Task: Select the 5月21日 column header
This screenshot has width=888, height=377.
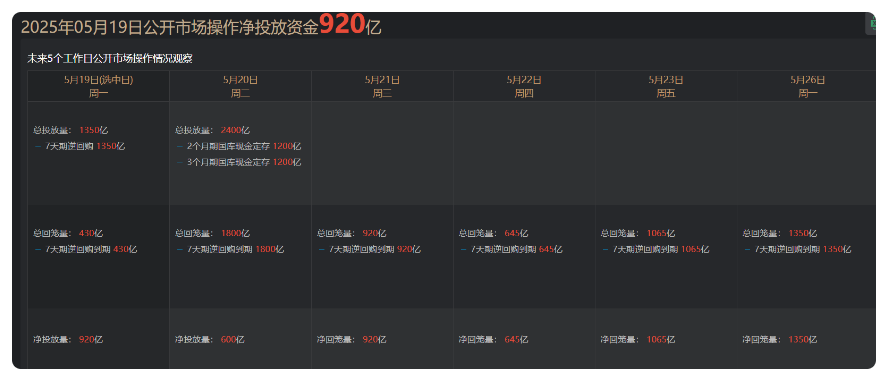Action: pyautogui.click(x=382, y=86)
